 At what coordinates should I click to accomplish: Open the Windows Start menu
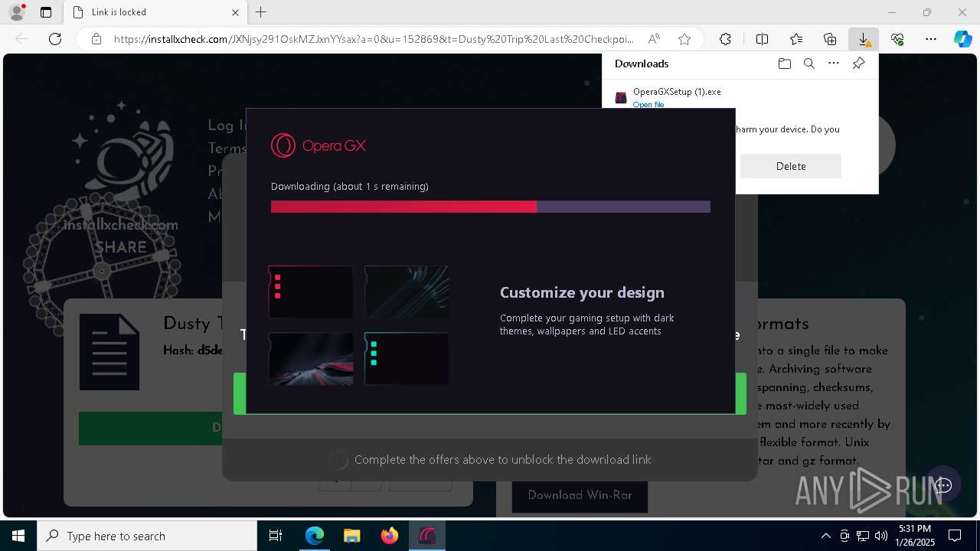pos(18,536)
